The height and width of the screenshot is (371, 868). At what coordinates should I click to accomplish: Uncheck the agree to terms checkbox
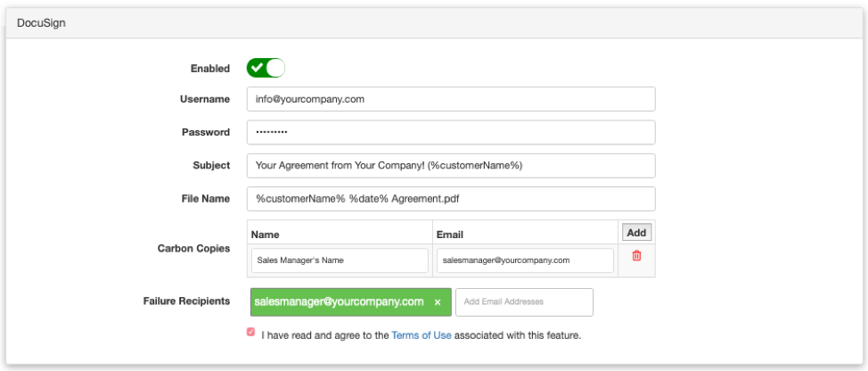point(251,333)
